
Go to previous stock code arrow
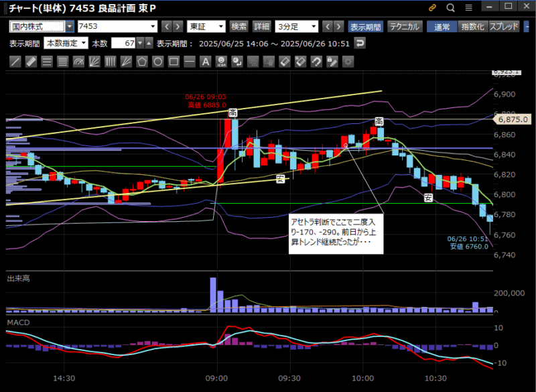click(x=166, y=26)
